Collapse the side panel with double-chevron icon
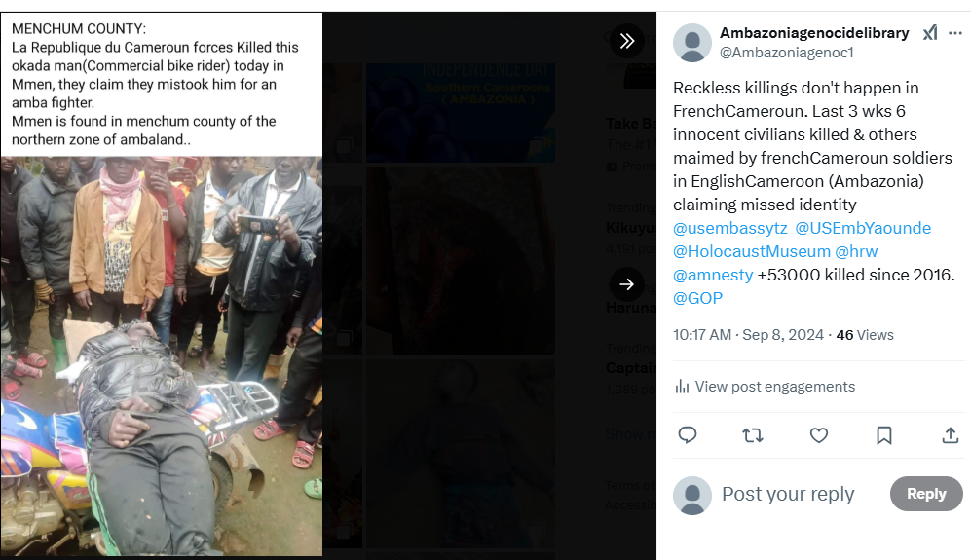Image resolution: width=971 pixels, height=560 pixels. click(627, 40)
